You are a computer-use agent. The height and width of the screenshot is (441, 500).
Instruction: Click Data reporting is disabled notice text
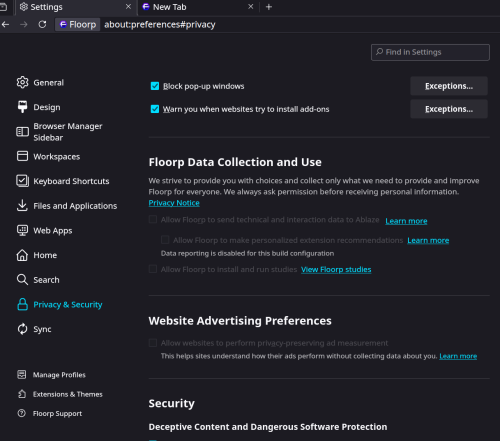coord(247,253)
